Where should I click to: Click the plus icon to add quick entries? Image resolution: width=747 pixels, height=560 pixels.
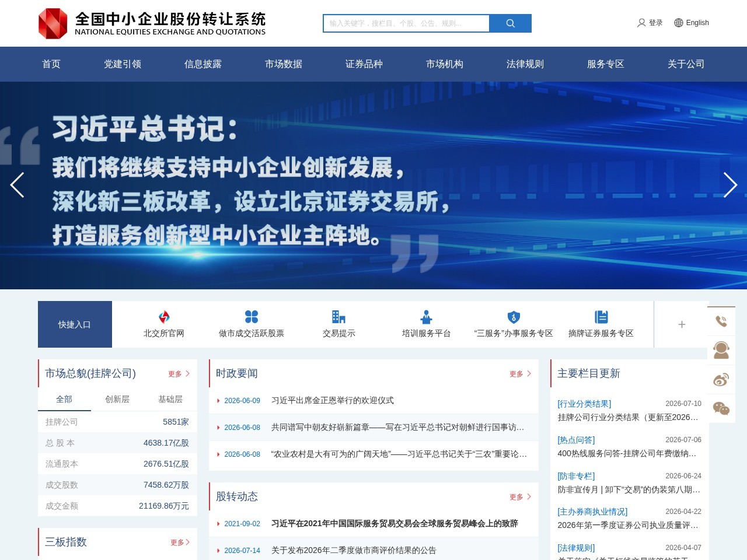[x=681, y=324]
